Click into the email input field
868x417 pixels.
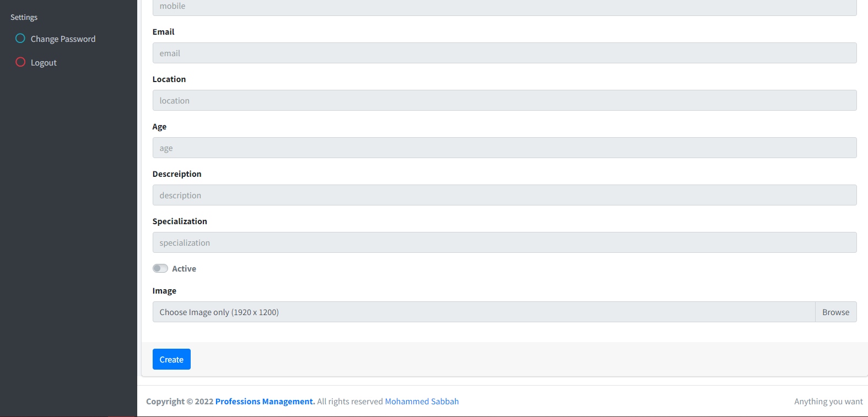pyautogui.click(x=504, y=53)
